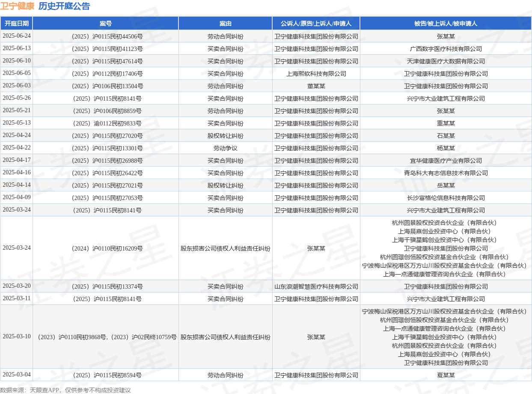Click plaintiff 上海熙软科技有限公司
This screenshot has width=532, height=394.
tap(316, 74)
